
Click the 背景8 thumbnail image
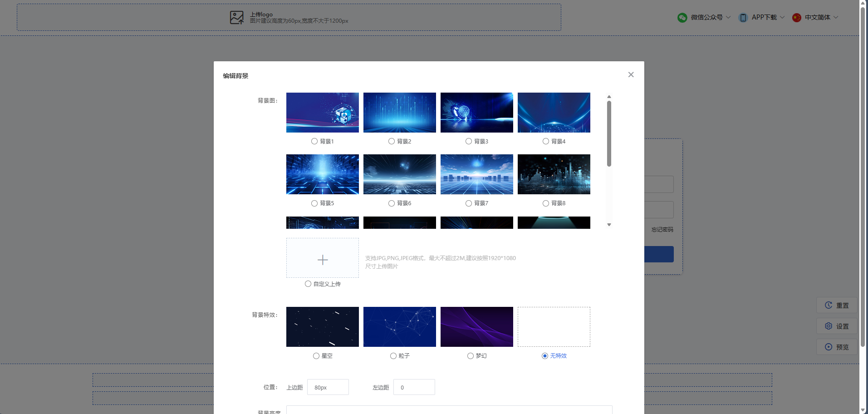(554, 174)
